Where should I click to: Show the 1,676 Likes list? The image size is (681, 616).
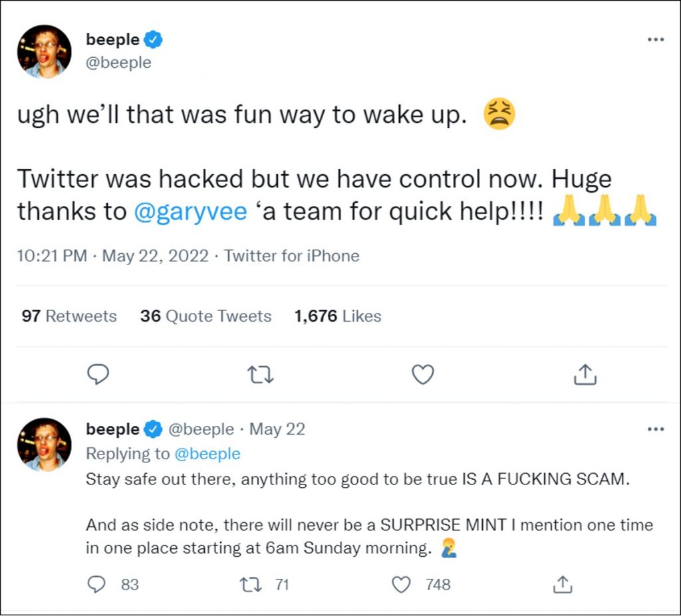point(338,316)
